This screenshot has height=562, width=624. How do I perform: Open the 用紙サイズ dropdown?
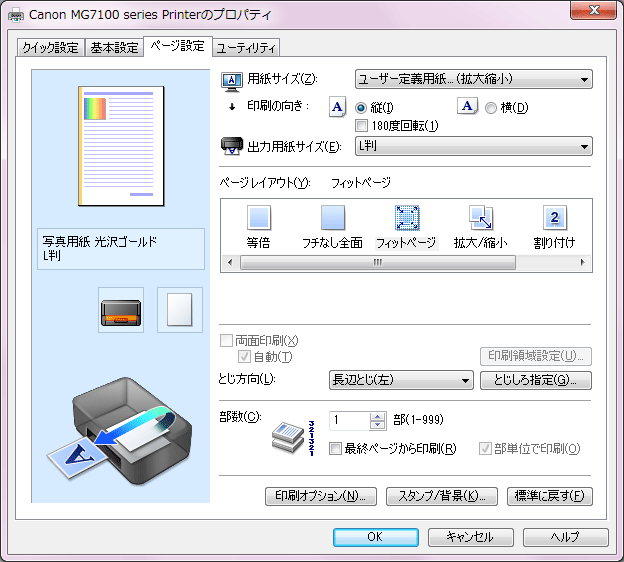pos(474,79)
